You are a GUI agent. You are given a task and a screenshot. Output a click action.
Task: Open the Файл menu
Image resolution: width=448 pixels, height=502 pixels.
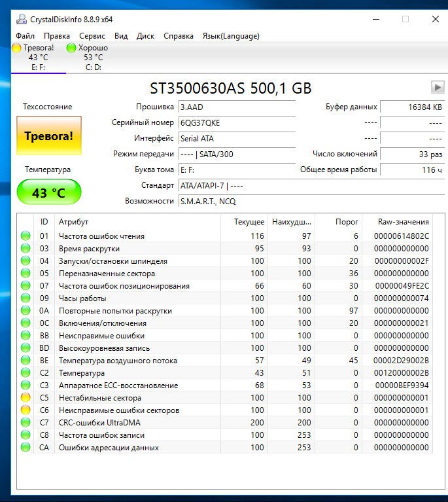[x=25, y=36]
